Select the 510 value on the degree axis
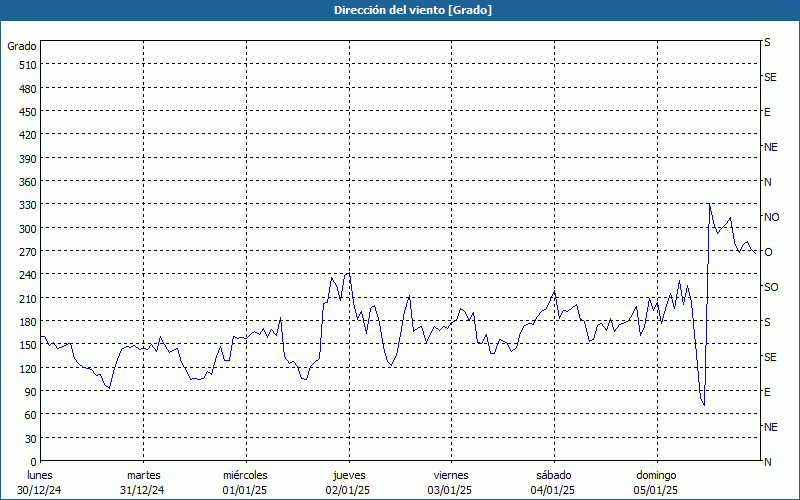This screenshot has width=800, height=500. [x=28, y=65]
